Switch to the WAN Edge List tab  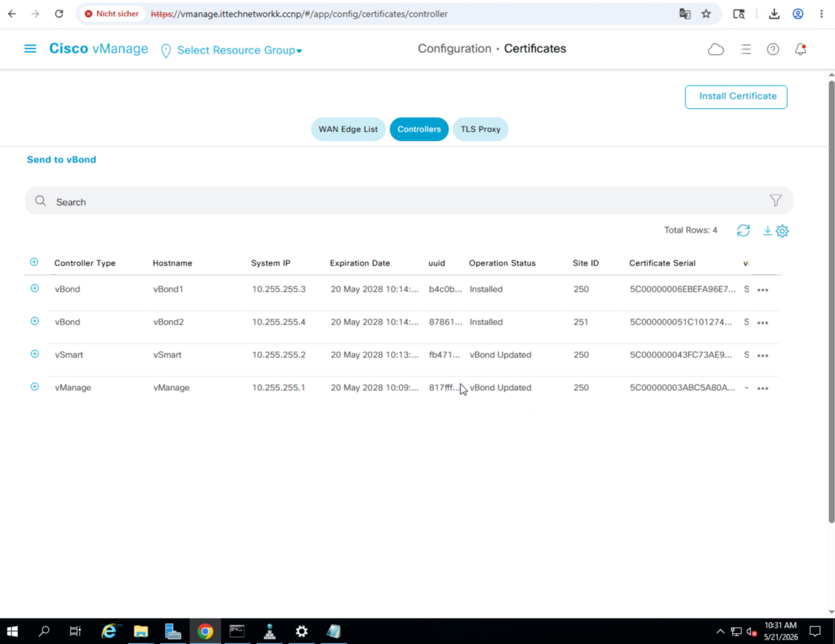coord(348,129)
